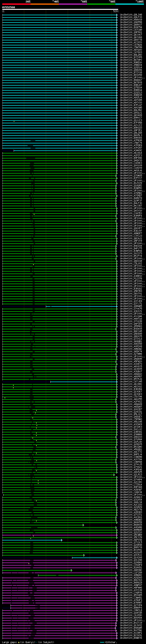Select the label UniRef100_B6T9P0
This screenshot has width=146, height=644.
131,60
